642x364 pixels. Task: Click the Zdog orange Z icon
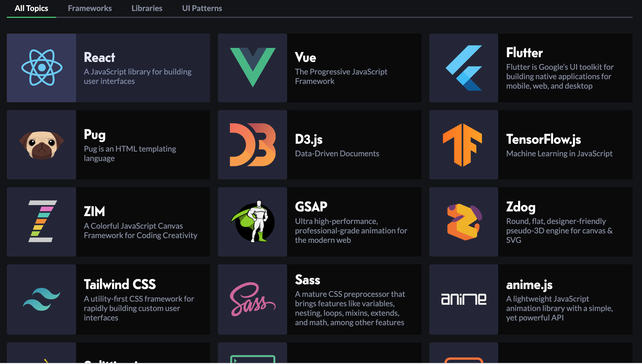464,222
